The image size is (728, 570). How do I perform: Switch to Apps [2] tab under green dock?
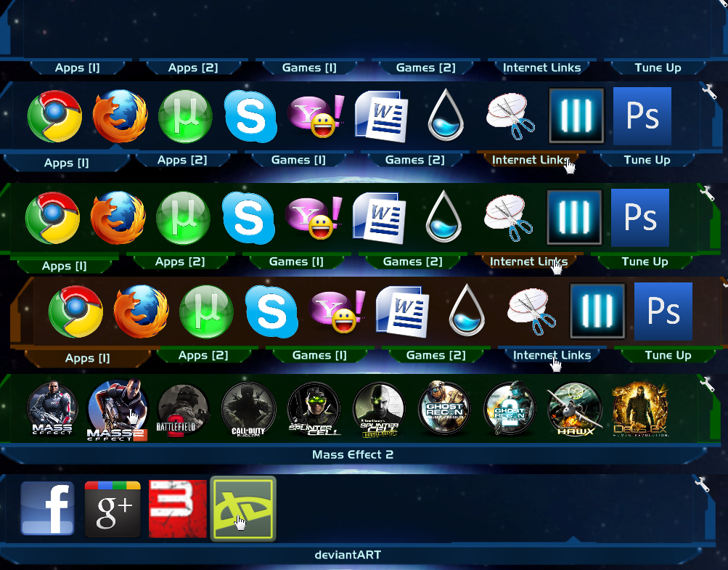point(179,262)
